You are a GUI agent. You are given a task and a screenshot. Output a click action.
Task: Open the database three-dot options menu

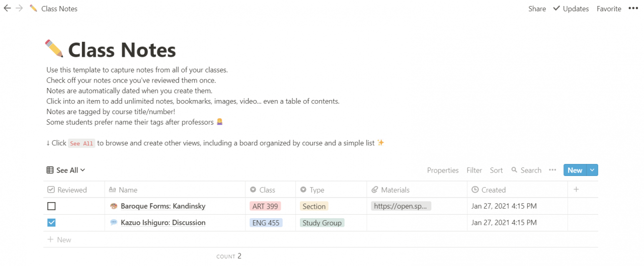coord(552,170)
